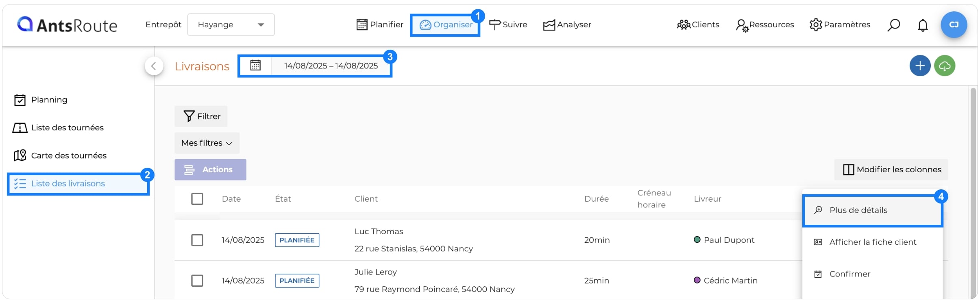Screen dimensions: 980x303
Task: Open the Hayange warehouse dropdown
Action: click(x=231, y=25)
